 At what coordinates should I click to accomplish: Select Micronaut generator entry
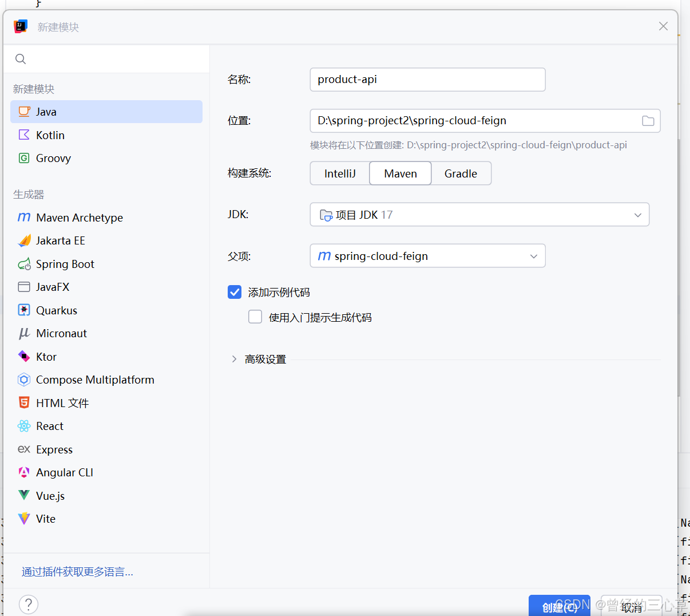pyautogui.click(x=106, y=333)
